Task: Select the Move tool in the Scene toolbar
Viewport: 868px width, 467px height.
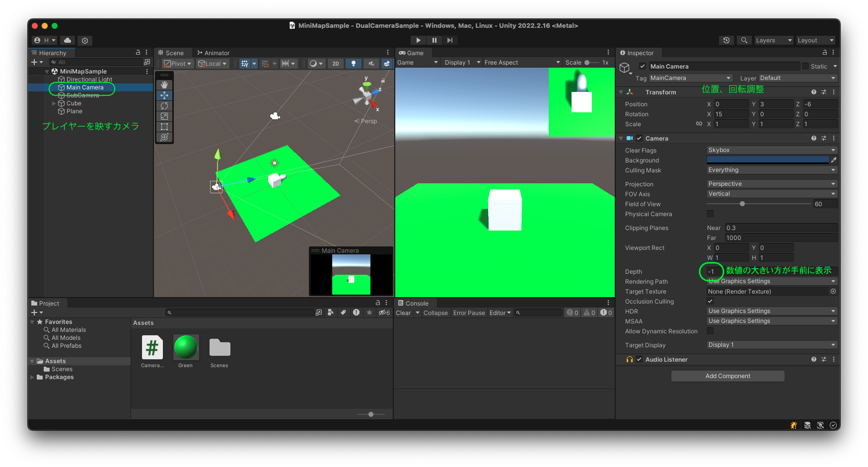Action: 164,95
